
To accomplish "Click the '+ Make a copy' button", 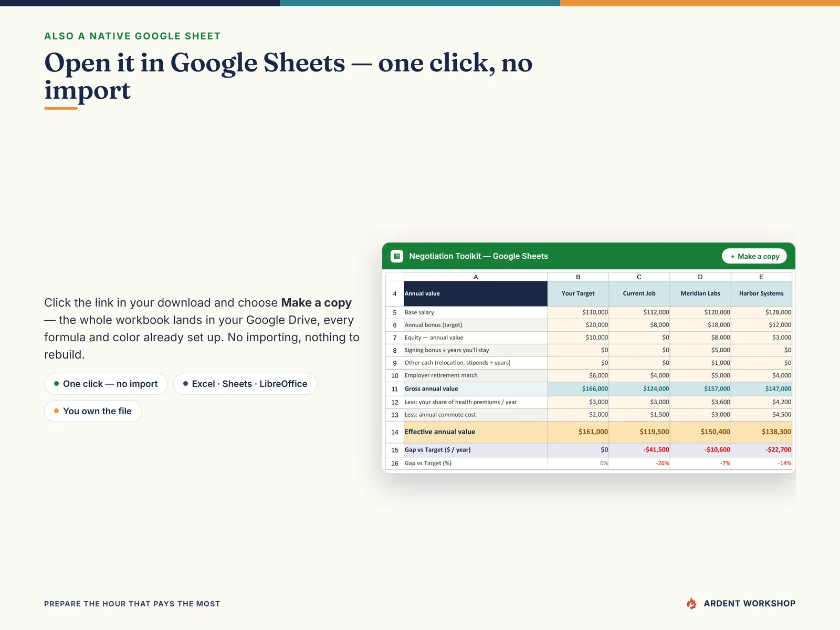I will (754, 256).
